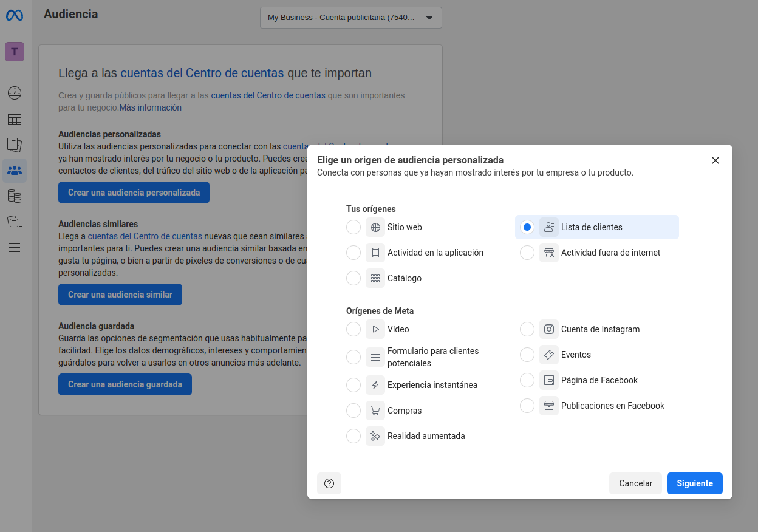Open the help question mark button

click(x=329, y=483)
